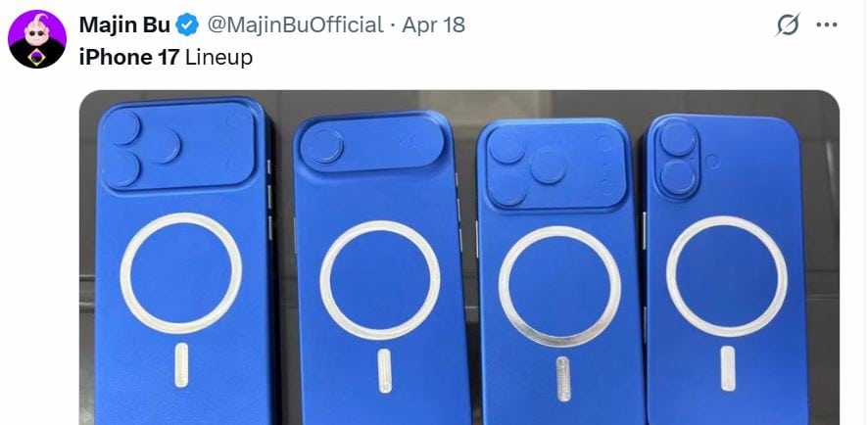The height and width of the screenshot is (425, 868).
Task: Open the Grok explain-post icon
Action: (x=788, y=24)
